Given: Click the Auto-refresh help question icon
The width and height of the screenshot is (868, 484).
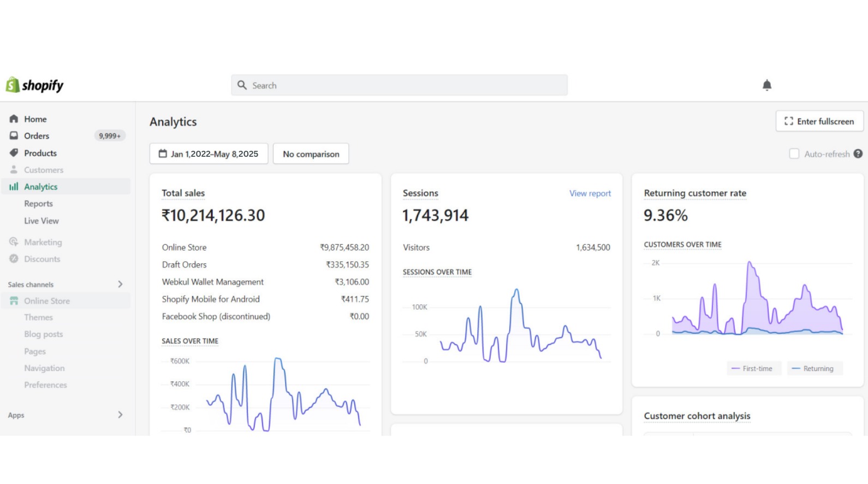Looking at the screenshot, I should point(858,154).
